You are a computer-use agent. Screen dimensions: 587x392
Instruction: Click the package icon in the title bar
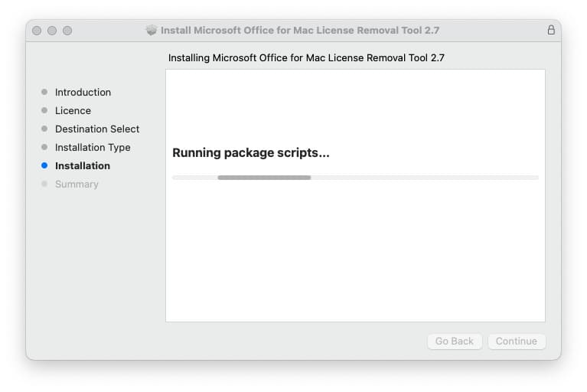151,31
